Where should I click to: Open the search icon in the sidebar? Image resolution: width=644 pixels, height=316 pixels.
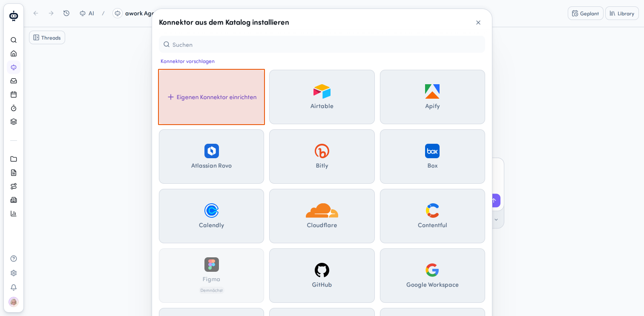coord(14,40)
